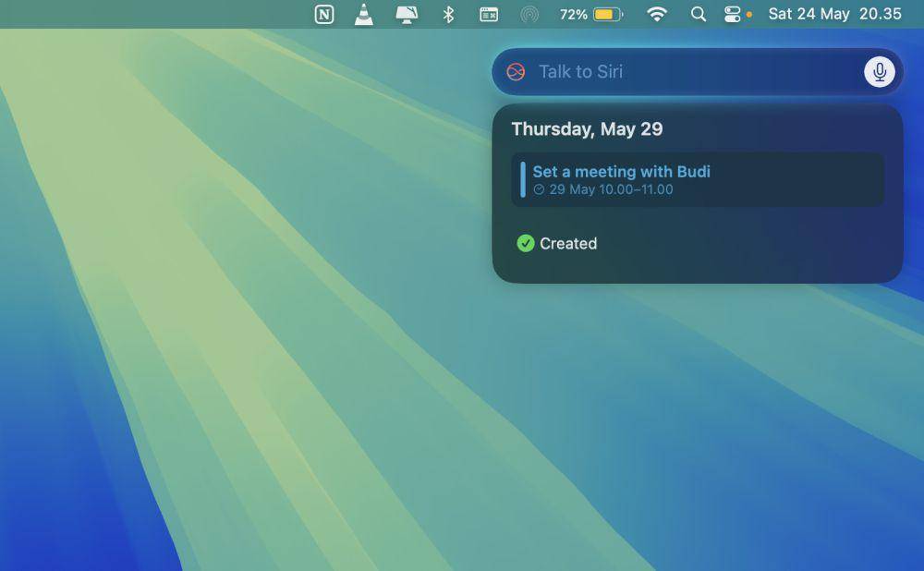Click the clock icon beside the event time

[539, 189]
